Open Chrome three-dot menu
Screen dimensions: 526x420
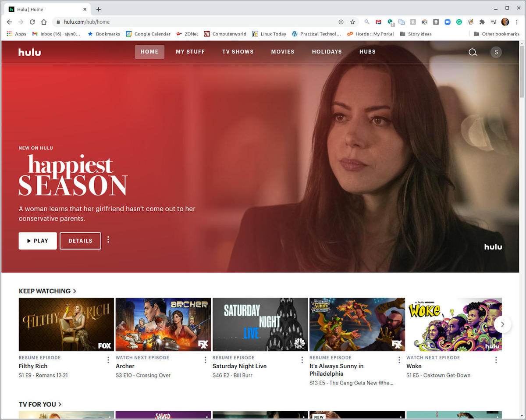(517, 22)
